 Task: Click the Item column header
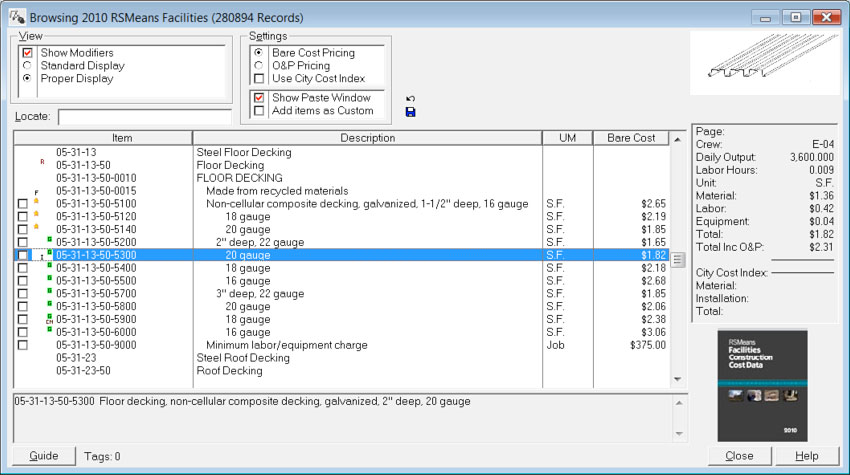pos(103,138)
